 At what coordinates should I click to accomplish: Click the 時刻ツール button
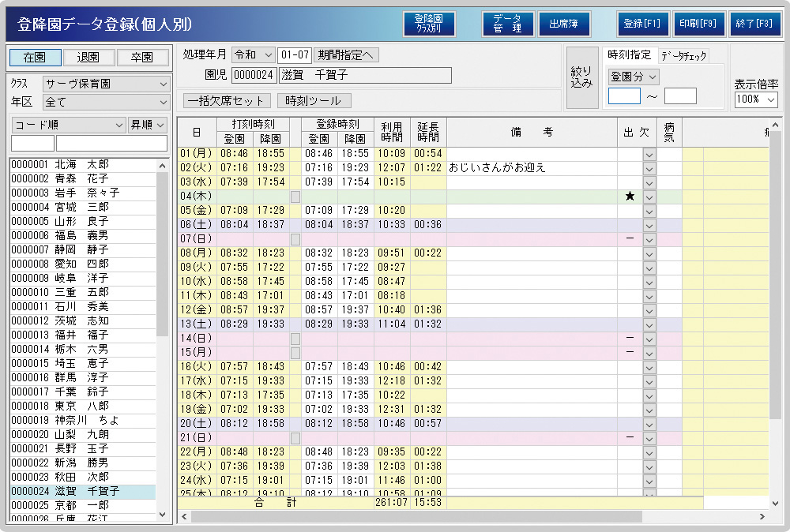coord(314,101)
